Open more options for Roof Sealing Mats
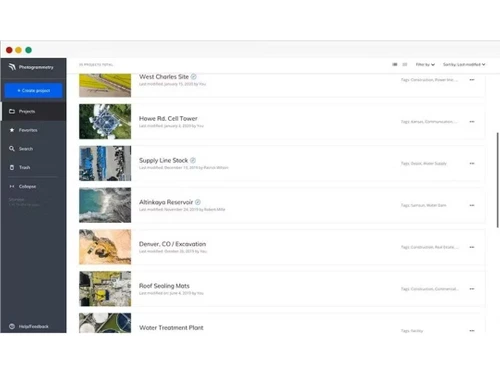 click(472, 289)
